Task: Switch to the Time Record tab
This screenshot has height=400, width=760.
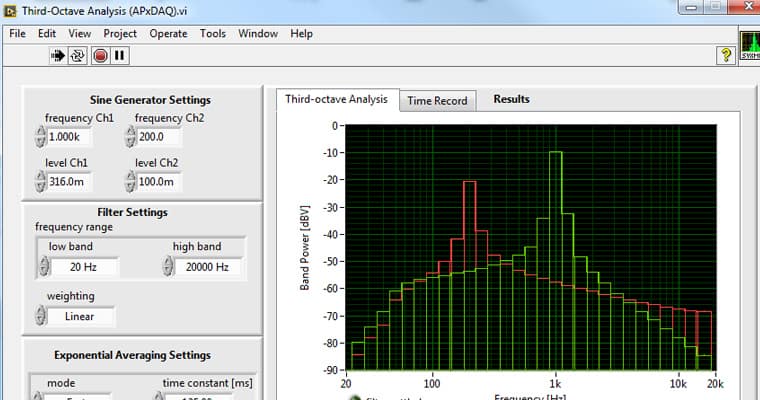Action: (437, 101)
